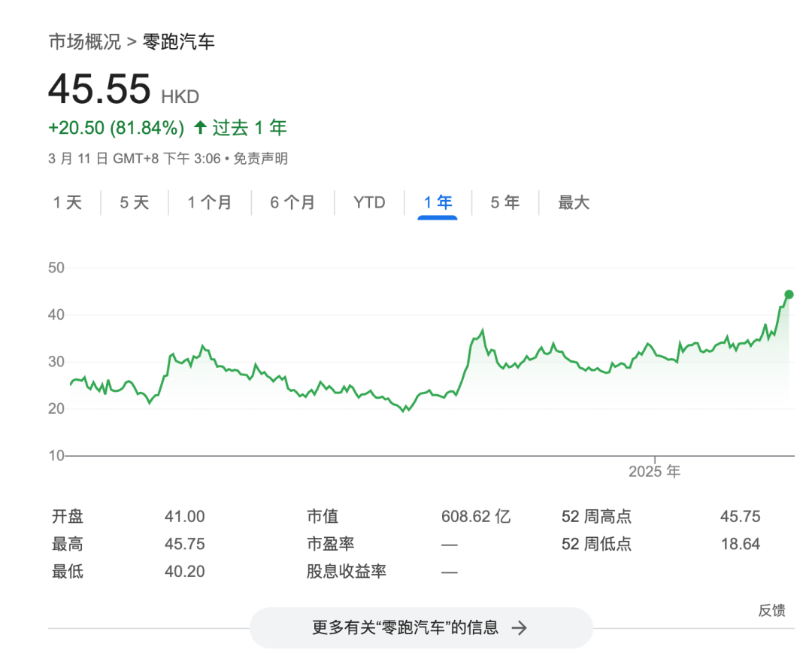Switch to the 6 个月 chart range

click(292, 202)
